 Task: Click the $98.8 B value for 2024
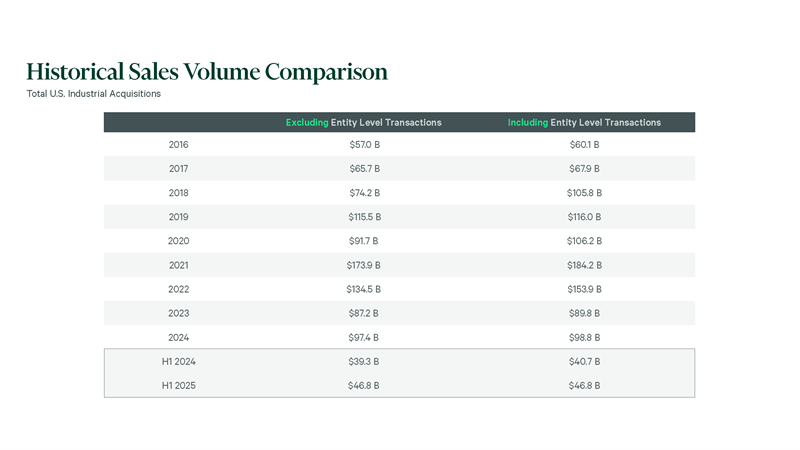(584, 337)
